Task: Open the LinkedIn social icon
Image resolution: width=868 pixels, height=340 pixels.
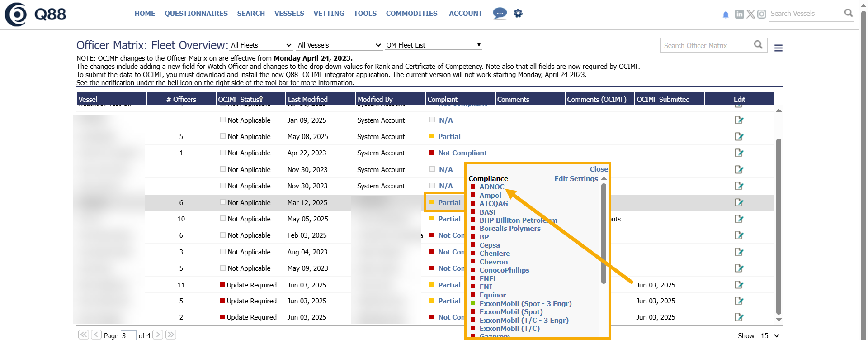Action: pos(740,14)
